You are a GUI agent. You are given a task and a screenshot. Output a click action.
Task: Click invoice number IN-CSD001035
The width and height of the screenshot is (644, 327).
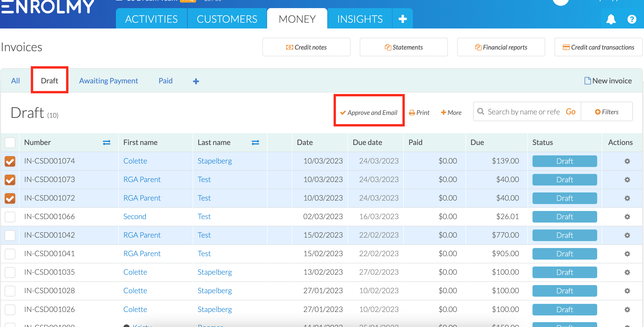coord(50,272)
